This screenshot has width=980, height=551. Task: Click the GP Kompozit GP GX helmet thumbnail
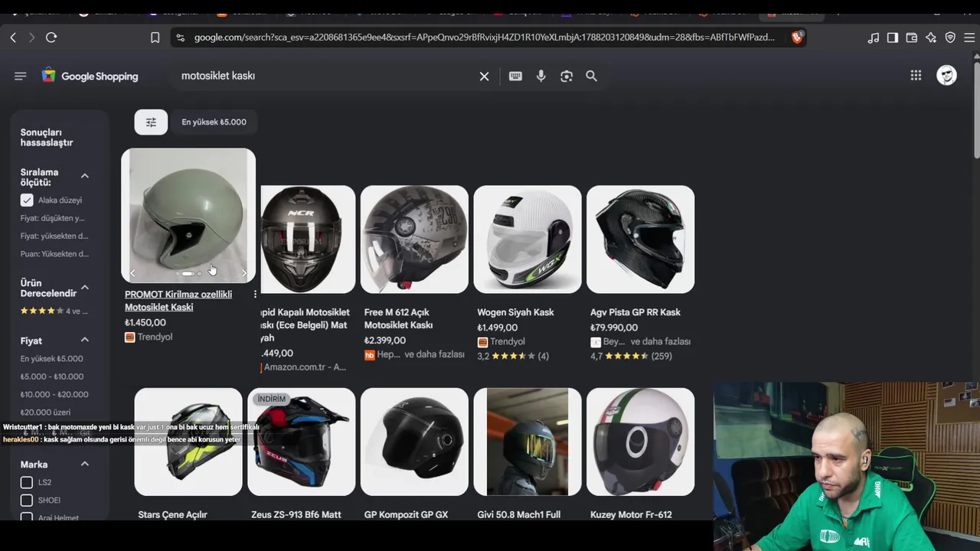[x=414, y=442]
